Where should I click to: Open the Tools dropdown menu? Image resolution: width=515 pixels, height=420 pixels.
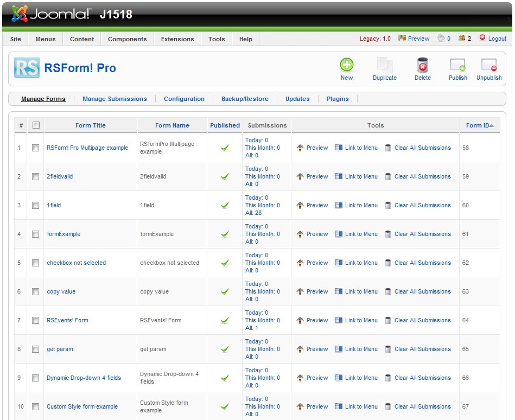[x=217, y=39]
